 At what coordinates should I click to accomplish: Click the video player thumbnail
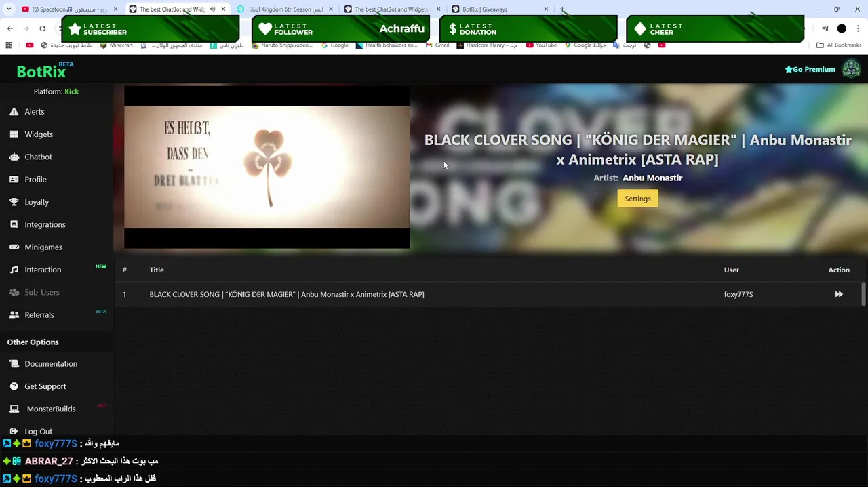pyautogui.click(x=267, y=167)
